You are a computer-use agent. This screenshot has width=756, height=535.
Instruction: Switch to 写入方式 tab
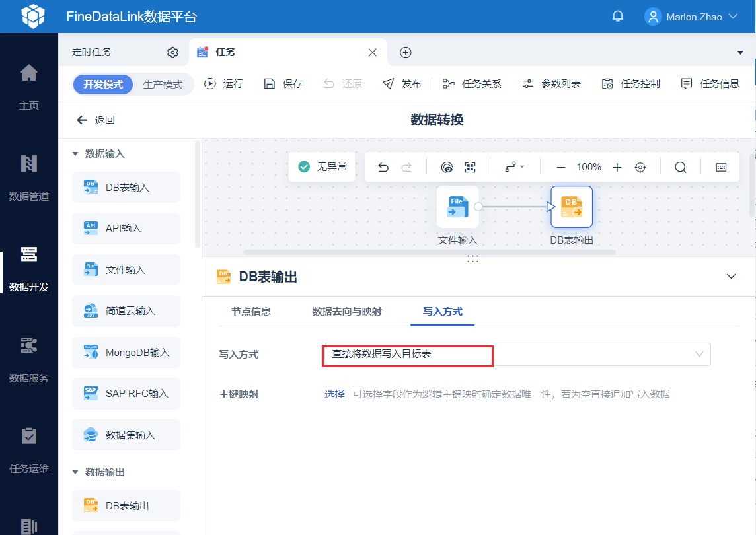point(443,312)
